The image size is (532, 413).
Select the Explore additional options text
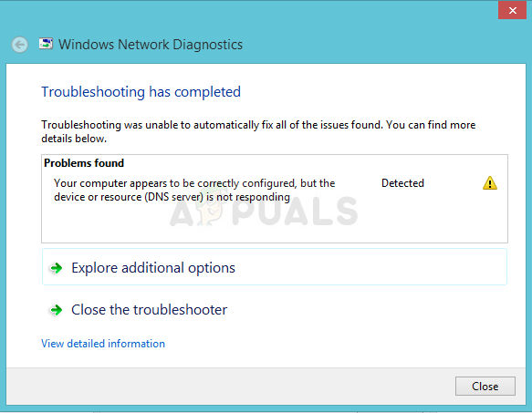(x=153, y=268)
